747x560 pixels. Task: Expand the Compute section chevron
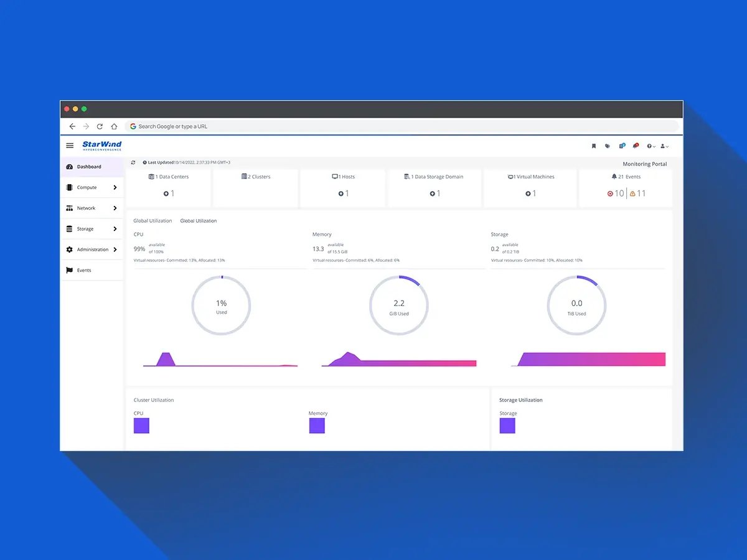tap(115, 187)
